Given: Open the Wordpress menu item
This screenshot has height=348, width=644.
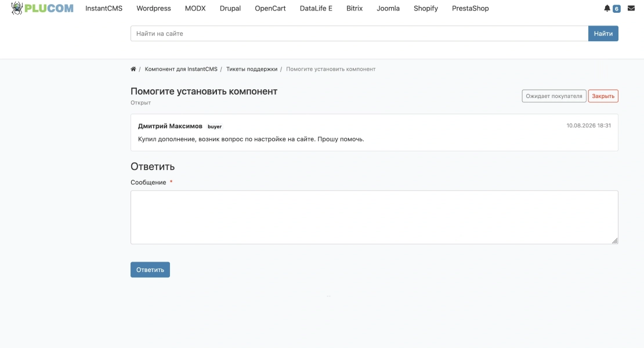Looking at the screenshot, I should pyautogui.click(x=154, y=8).
